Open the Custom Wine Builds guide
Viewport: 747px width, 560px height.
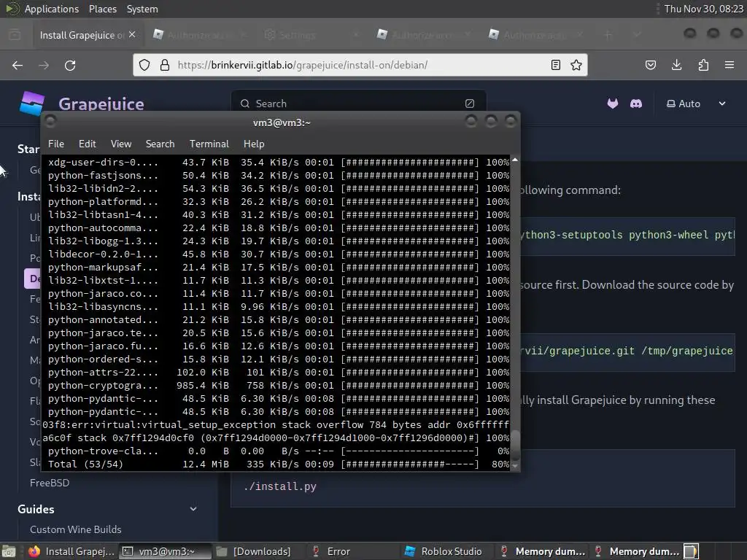(x=75, y=529)
